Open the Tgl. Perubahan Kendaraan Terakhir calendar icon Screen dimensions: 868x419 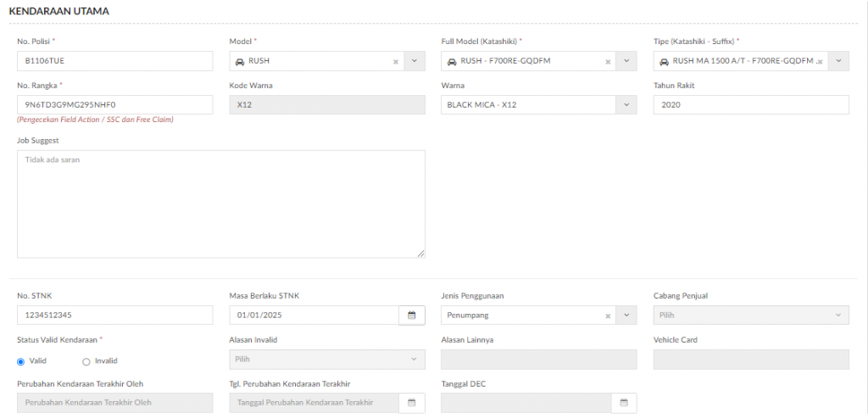411,403
